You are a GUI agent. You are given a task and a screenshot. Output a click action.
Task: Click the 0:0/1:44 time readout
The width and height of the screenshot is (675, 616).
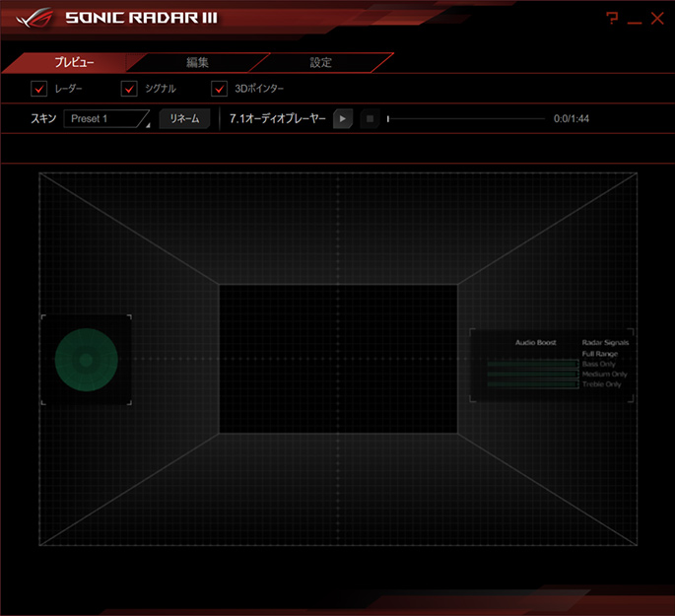tap(572, 119)
